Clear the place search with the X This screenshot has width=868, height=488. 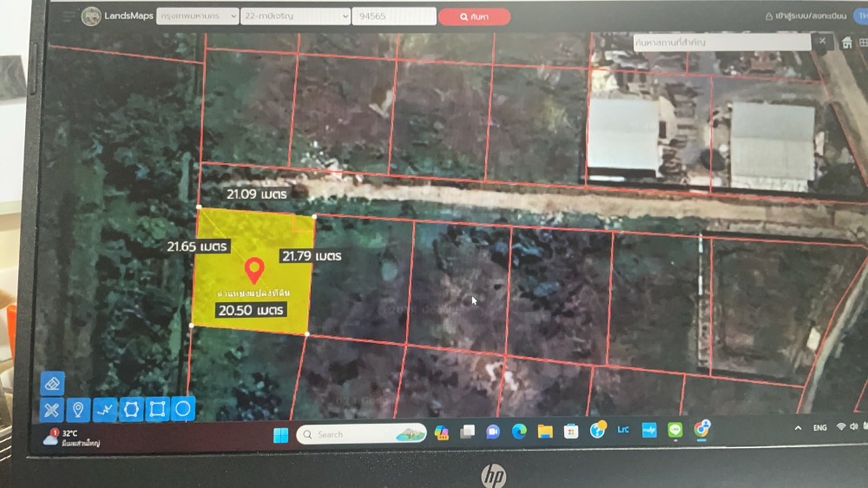pyautogui.click(x=823, y=41)
